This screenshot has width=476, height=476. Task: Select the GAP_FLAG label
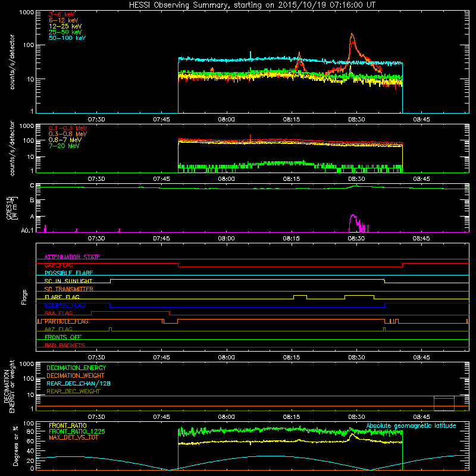58,265
